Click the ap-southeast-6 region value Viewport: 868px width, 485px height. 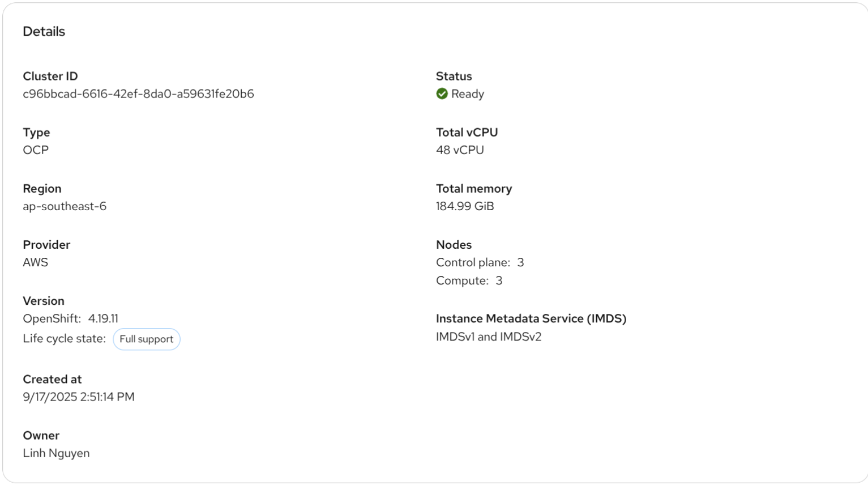pos(65,206)
